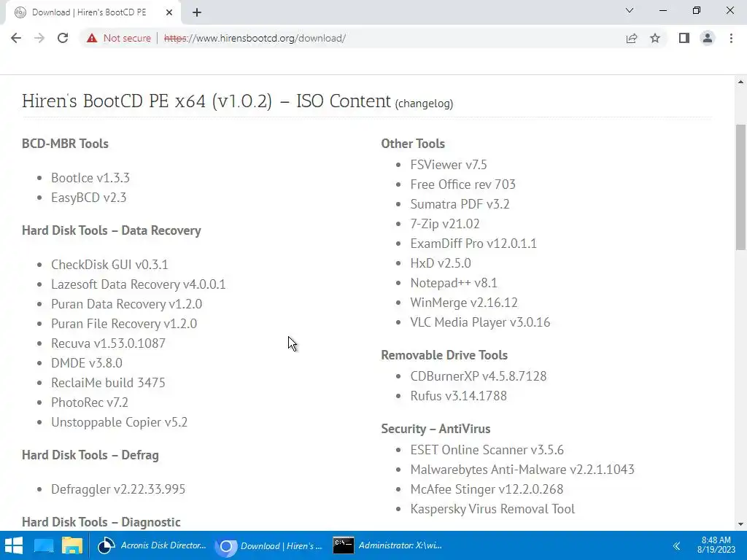The image size is (747, 560).
Task: Click the scrollbar down arrow
Action: click(x=740, y=524)
